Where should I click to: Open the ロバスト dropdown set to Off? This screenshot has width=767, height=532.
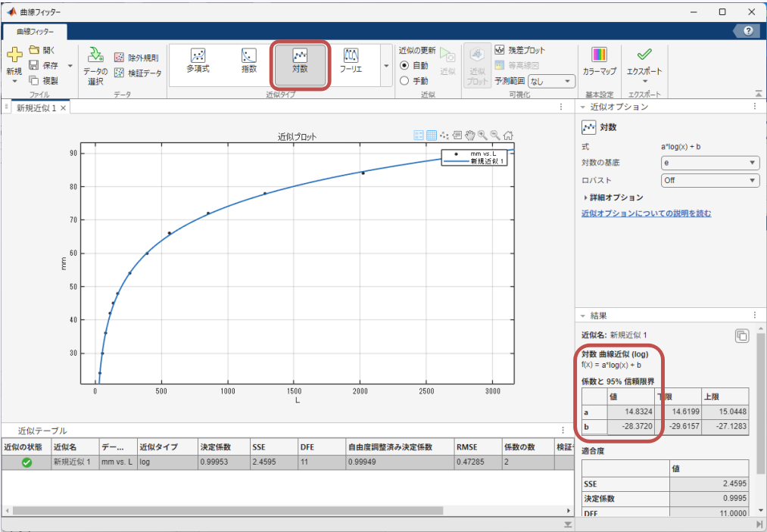(x=709, y=180)
